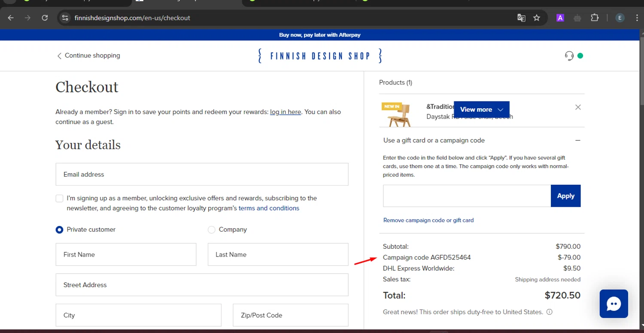The image size is (644, 333).
Task: Click the campaign code entry field
Action: pos(467,196)
